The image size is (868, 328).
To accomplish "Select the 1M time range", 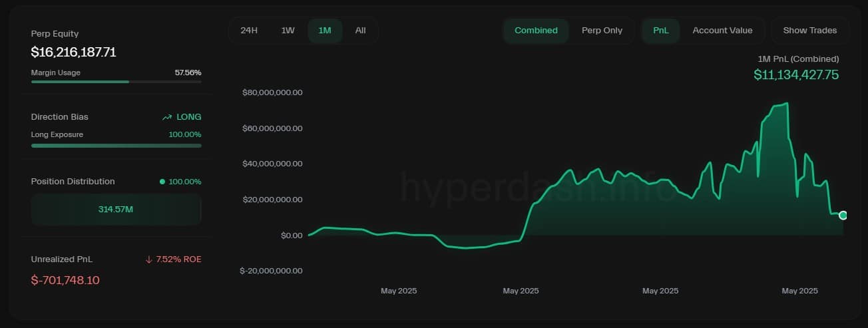I will click(x=325, y=31).
